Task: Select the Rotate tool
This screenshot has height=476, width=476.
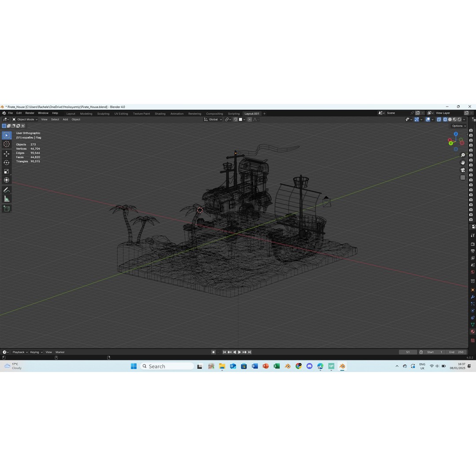Action: [x=6, y=162]
